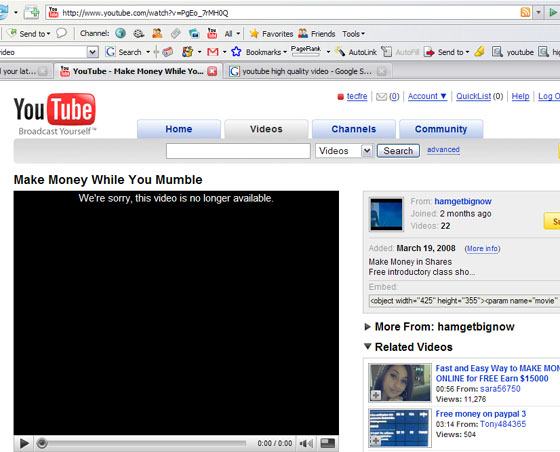Click the YouTube search input field
560x452 pixels.
point(238,151)
